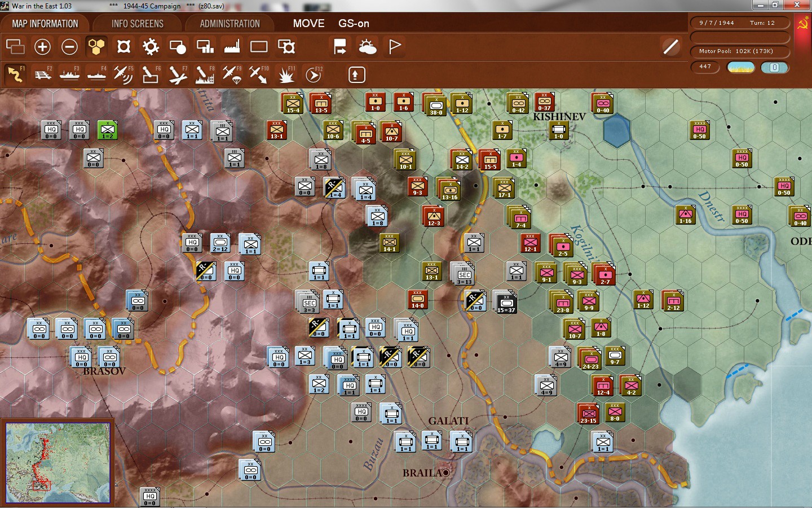Viewport: 812px width, 508px height.
Task: Click the GS-on label
Action: pos(354,24)
